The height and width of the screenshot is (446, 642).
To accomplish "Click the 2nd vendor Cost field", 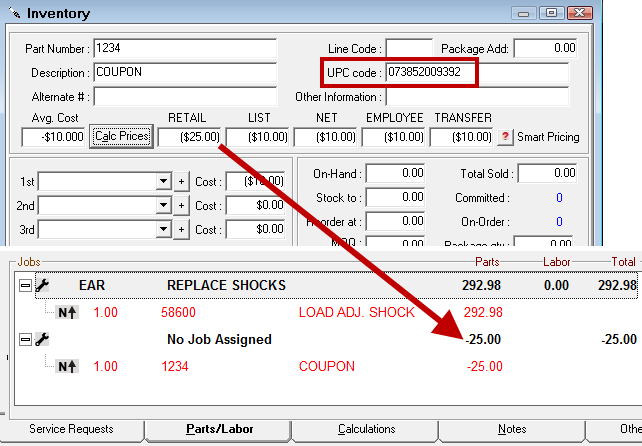I will (x=255, y=206).
